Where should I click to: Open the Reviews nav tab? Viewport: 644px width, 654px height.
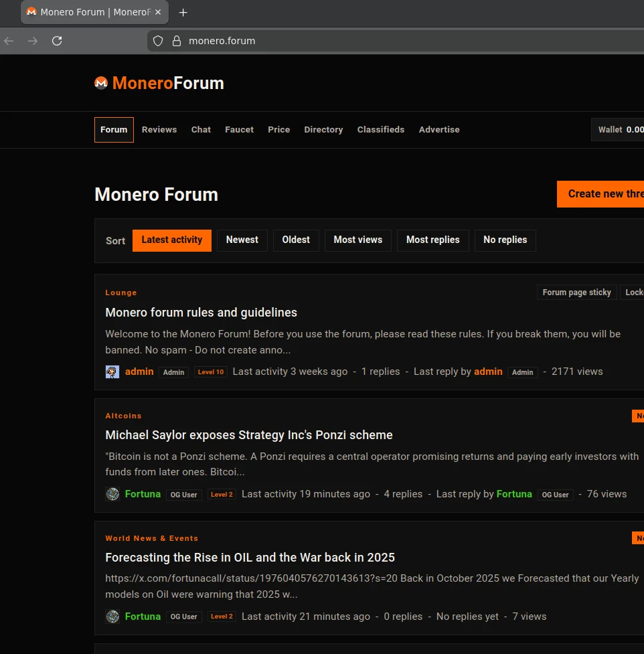click(159, 130)
